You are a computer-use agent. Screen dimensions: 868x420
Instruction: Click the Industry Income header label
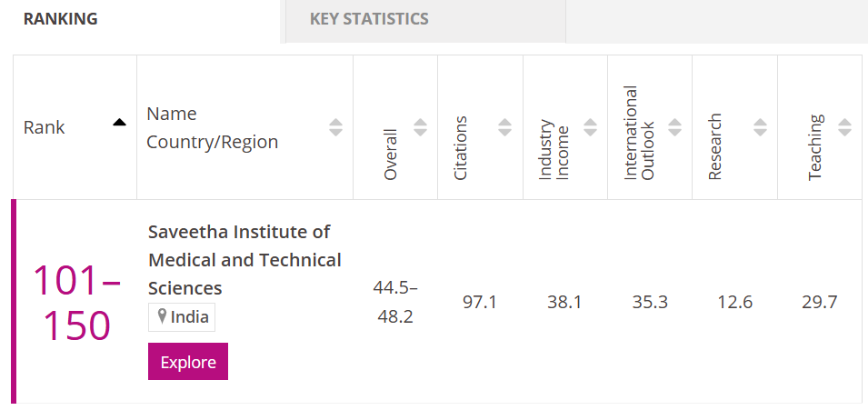[x=554, y=150]
